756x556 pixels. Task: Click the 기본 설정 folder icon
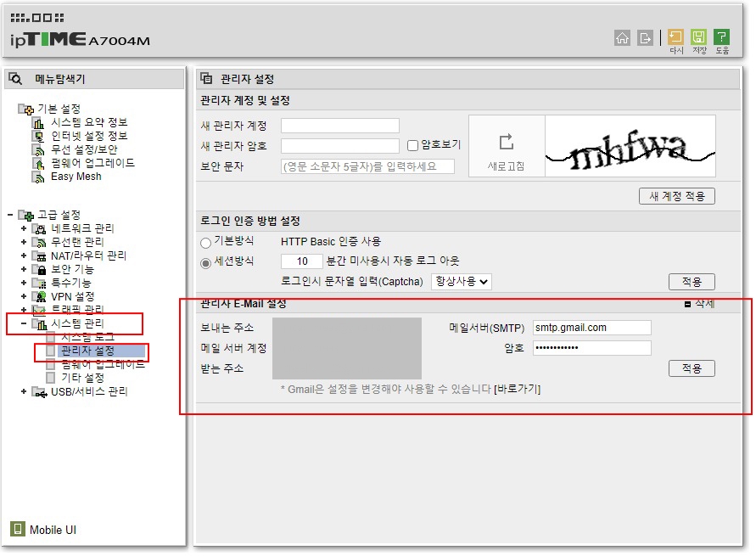coord(26,110)
